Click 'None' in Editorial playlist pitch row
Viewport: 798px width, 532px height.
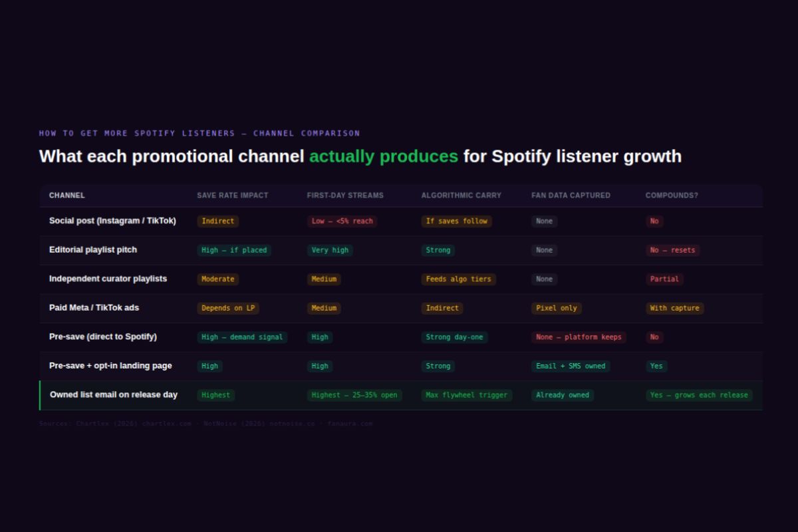545,251
